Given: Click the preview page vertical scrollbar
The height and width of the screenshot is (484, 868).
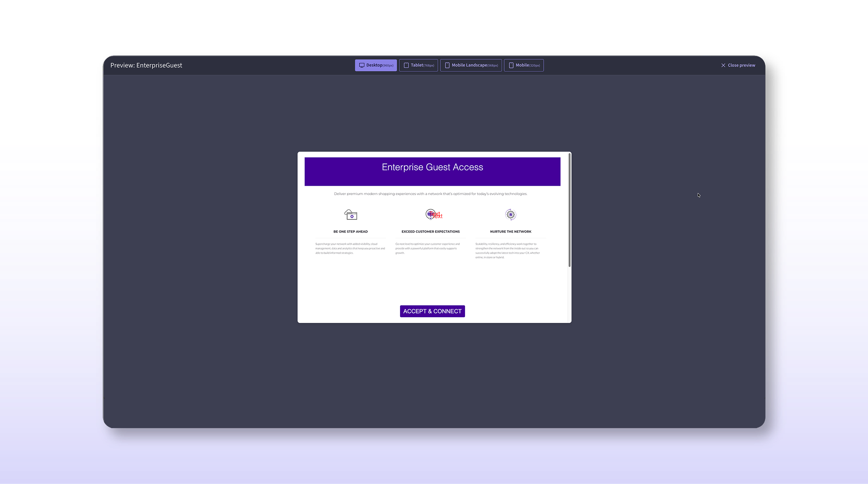Looking at the screenshot, I should [x=569, y=210].
